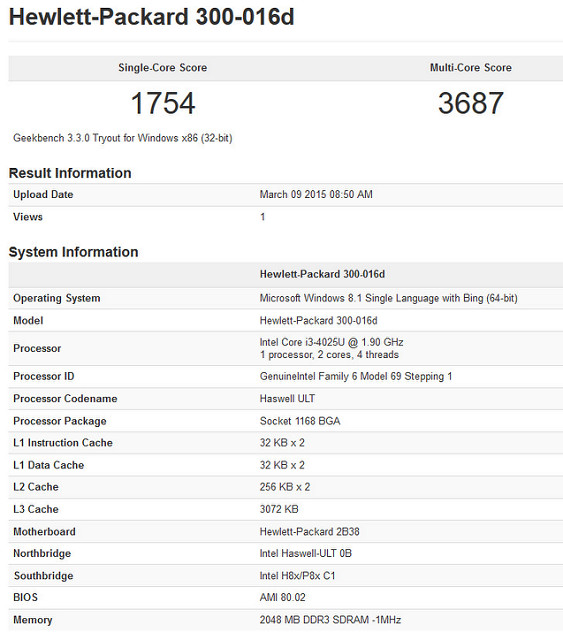The width and height of the screenshot is (563, 640).
Task: Click the Processor Codename label
Action: pyautogui.click(x=65, y=398)
